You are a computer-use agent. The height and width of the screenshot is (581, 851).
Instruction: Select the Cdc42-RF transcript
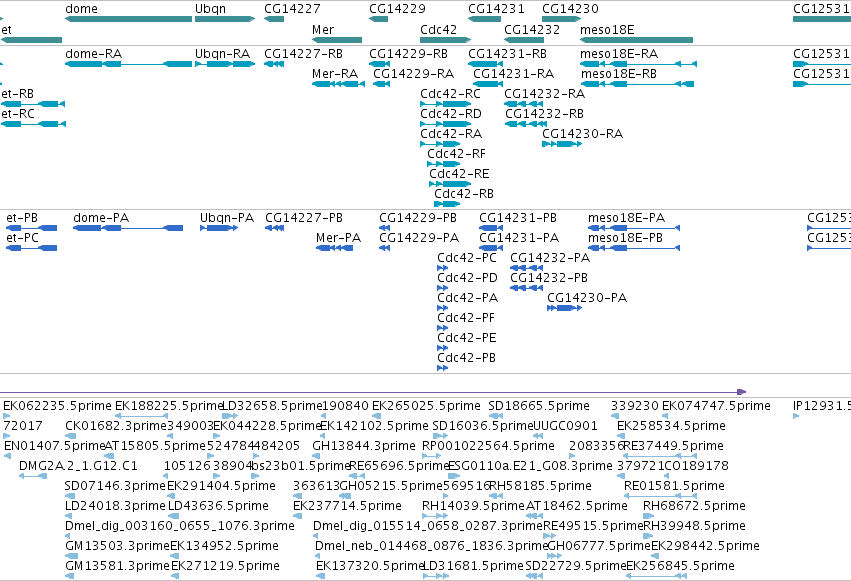click(444, 164)
